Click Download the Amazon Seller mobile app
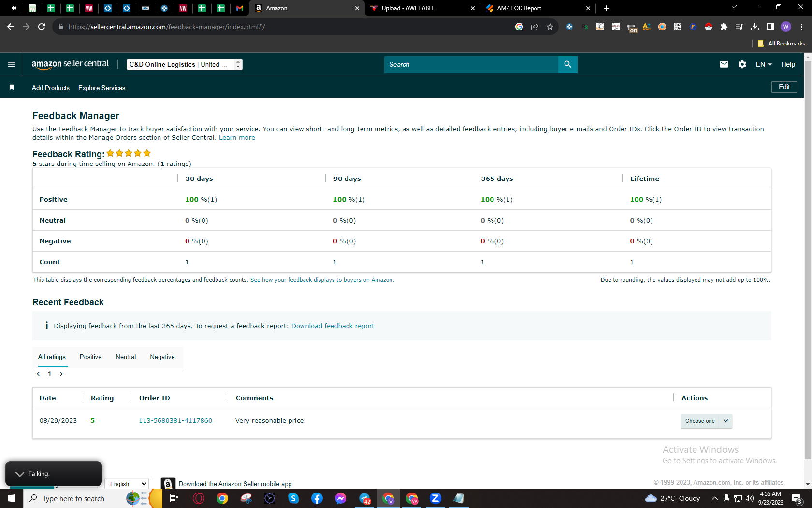812x508 pixels. point(235,484)
